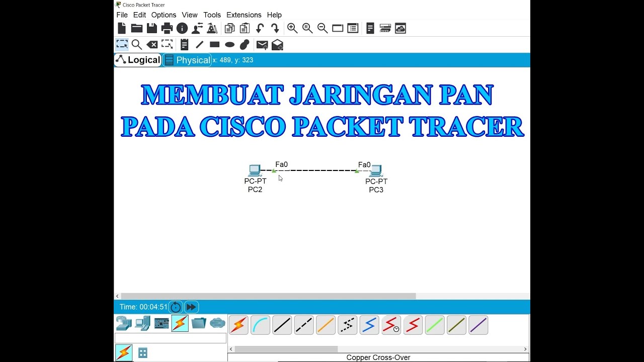Select the Draw Freeform tool
644x362 pixels.
point(245,45)
